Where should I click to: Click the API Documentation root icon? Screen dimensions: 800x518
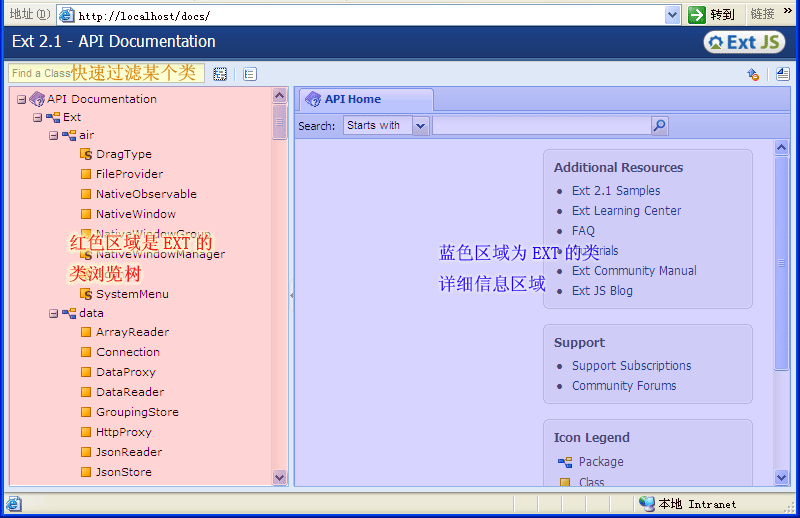point(37,99)
